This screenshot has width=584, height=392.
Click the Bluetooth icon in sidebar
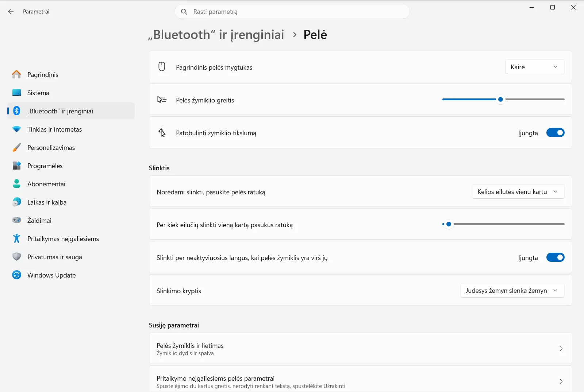[x=16, y=111]
